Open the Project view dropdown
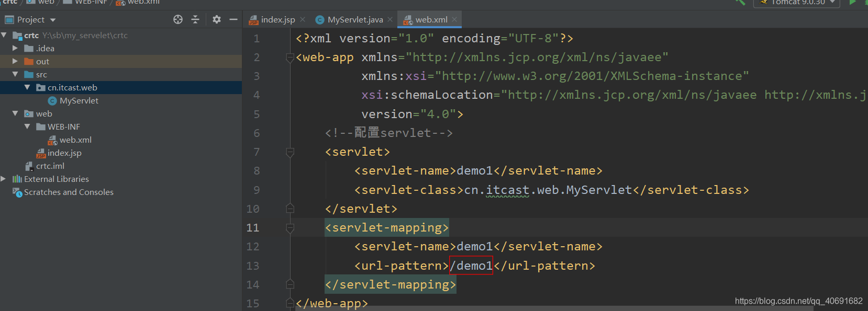This screenshot has width=868, height=311. [53, 20]
